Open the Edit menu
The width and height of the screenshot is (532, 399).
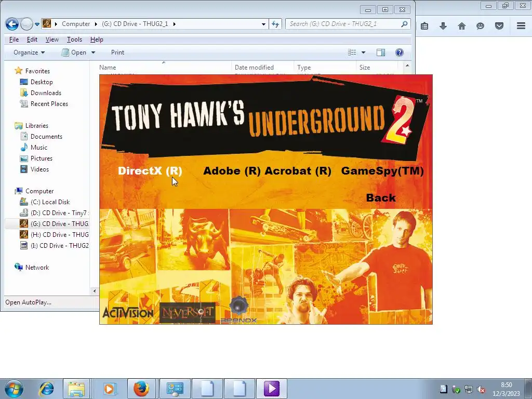(x=32, y=39)
